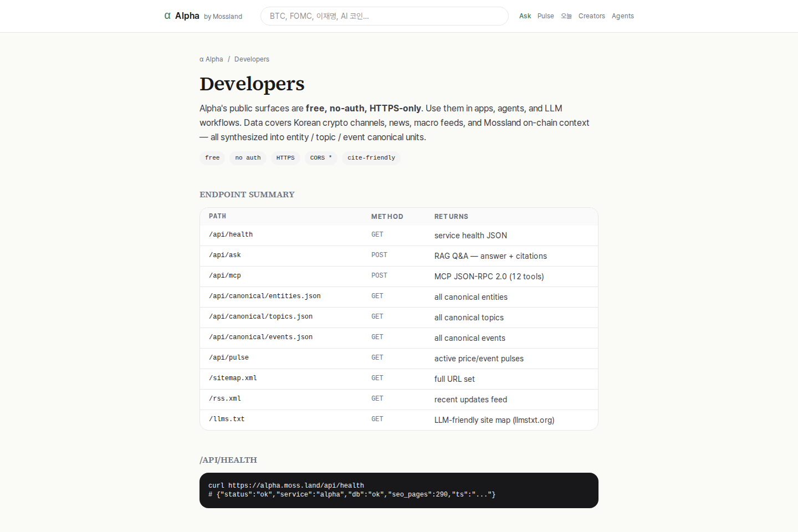The image size is (798, 532).
Task: Select /api/canonical/entities.json path cell
Action: coord(265,296)
